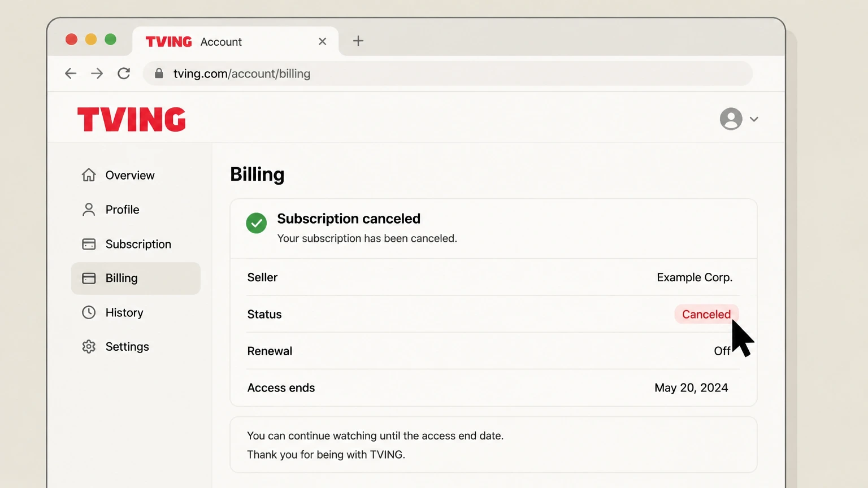The height and width of the screenshot is (488, 868).
Task: Click 'You can continue watching' notice text
Action: pyautogui.click(x=375, y=435)
